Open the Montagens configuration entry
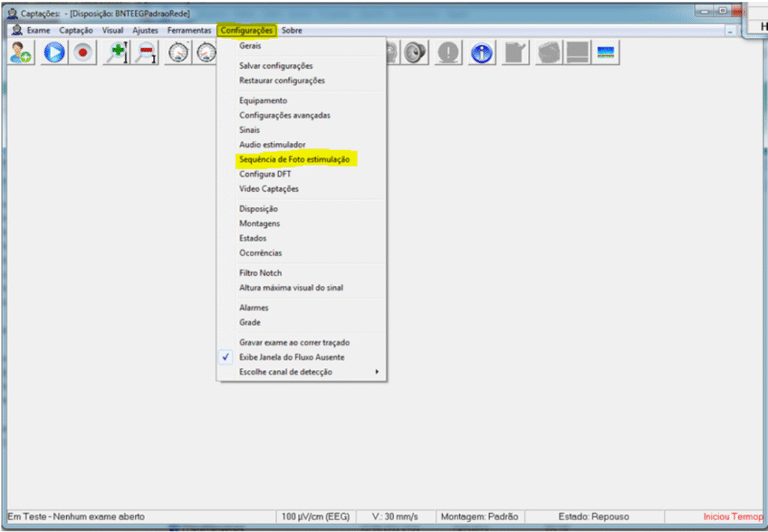The width and height of the screenshot is (768, 532). coord(259,223)
